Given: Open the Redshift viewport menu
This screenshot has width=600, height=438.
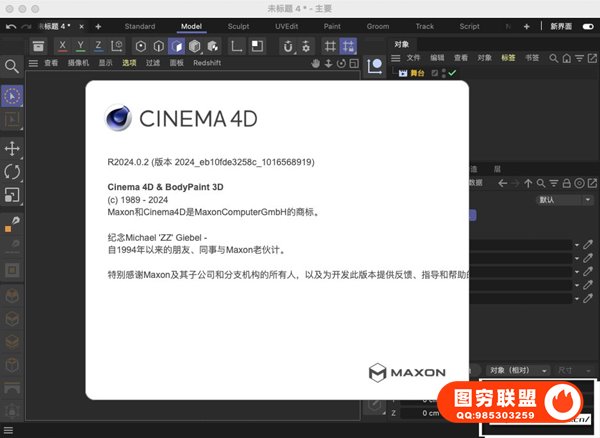Looking at the screenshot, I should (x=207, y=62).
